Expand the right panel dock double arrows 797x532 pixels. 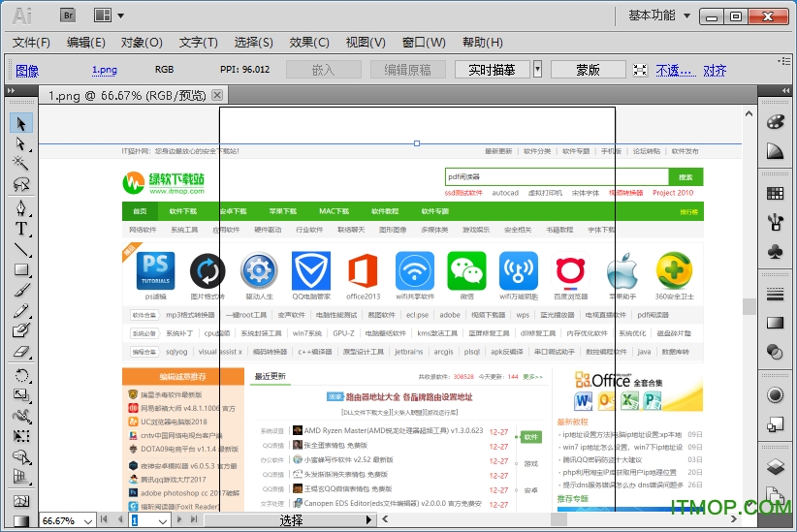coord(785,90)
